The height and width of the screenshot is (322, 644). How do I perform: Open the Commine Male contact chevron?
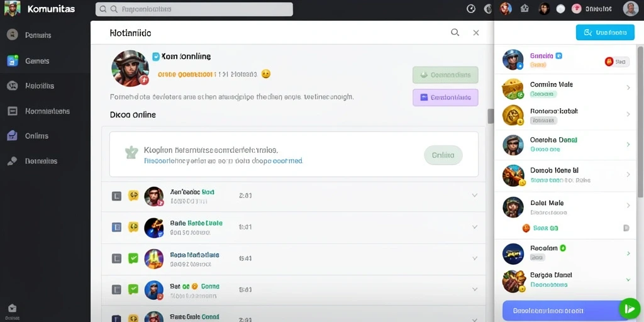(628, 88)
